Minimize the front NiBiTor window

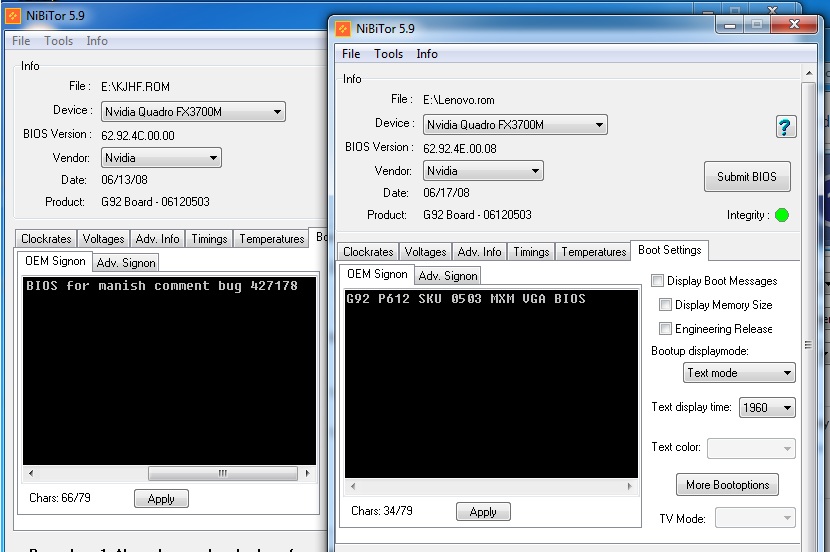pos(729,25)
